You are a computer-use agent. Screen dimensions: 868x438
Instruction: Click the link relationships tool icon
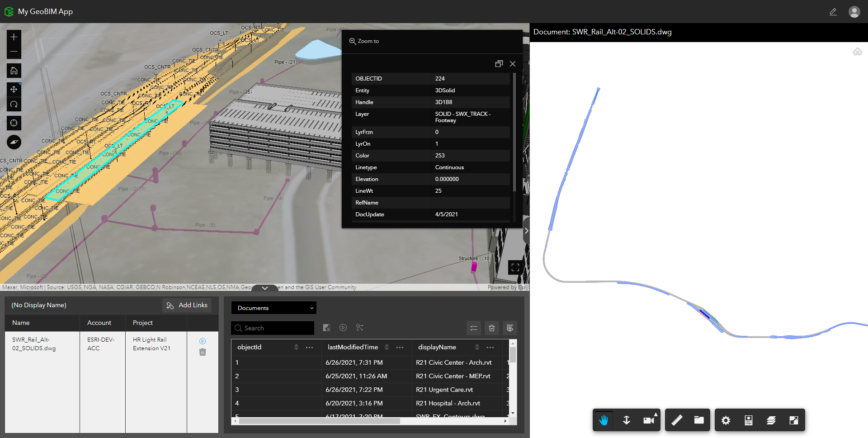click(359, 328)
